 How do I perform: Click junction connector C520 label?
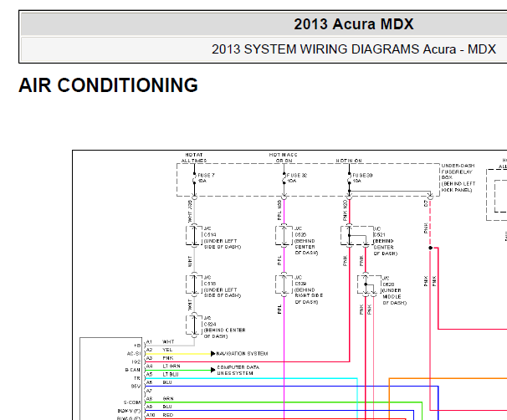[x=388, y=284]
